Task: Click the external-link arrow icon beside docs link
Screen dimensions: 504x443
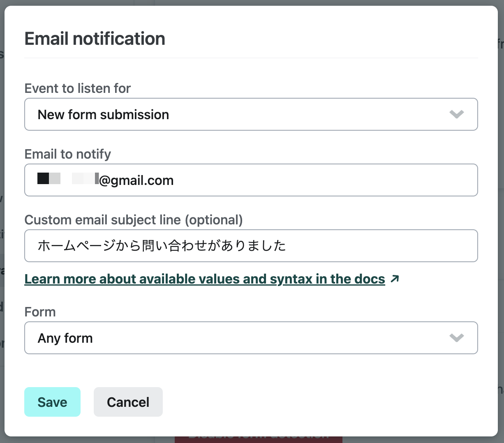Action: pyautogui.click(x=395, y=279)
